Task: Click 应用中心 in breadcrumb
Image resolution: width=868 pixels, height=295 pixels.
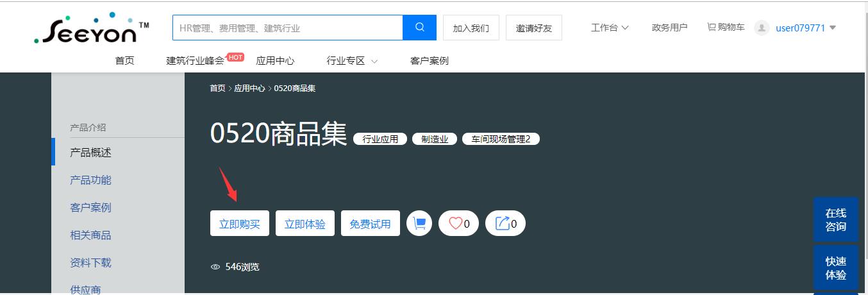Action: tap(249, 88)
